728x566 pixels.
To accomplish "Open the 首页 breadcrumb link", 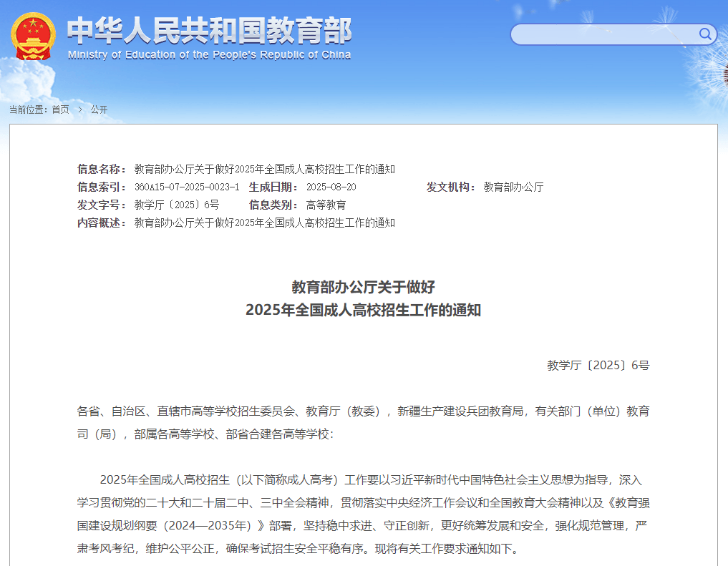I will click(x=60, y=109).
